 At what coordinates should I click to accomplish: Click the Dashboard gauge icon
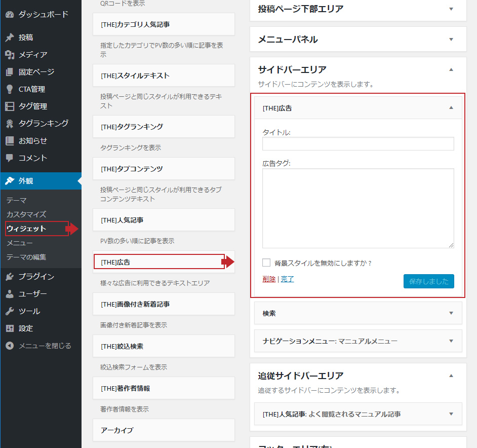click(10, 14)
